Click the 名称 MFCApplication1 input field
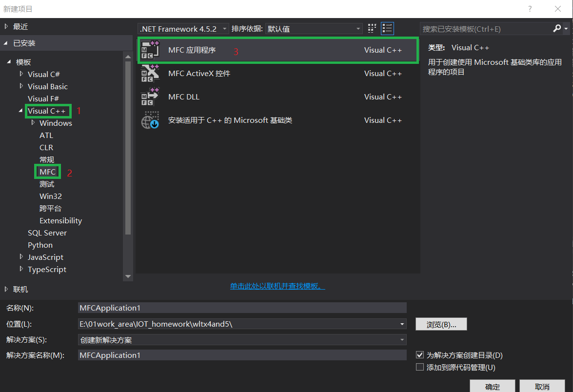Screen dimensions: 573x392 click(242, 308)
